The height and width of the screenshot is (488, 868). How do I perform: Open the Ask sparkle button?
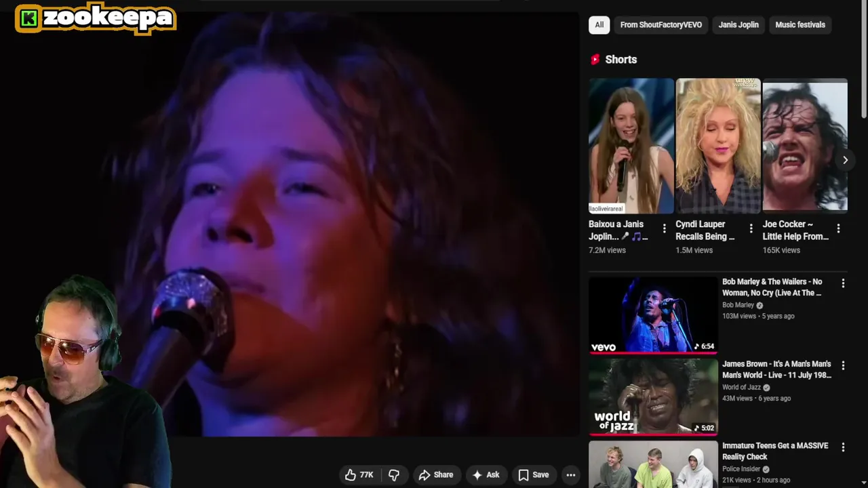point(486,475)
